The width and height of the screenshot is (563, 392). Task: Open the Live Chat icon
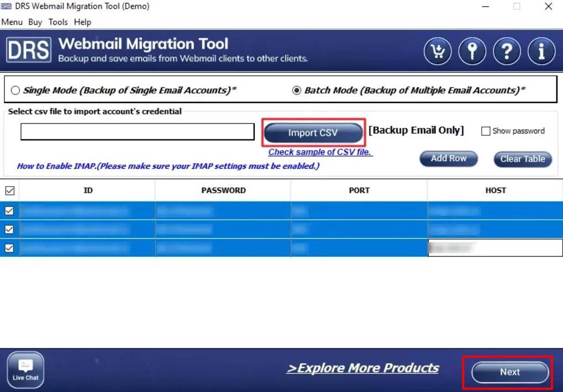coord(25,369)
